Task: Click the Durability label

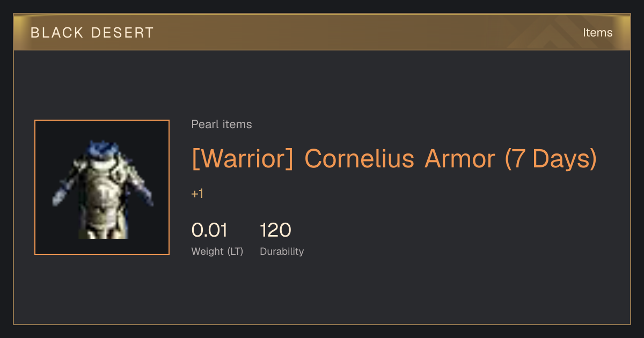Action: coord(282,252)
